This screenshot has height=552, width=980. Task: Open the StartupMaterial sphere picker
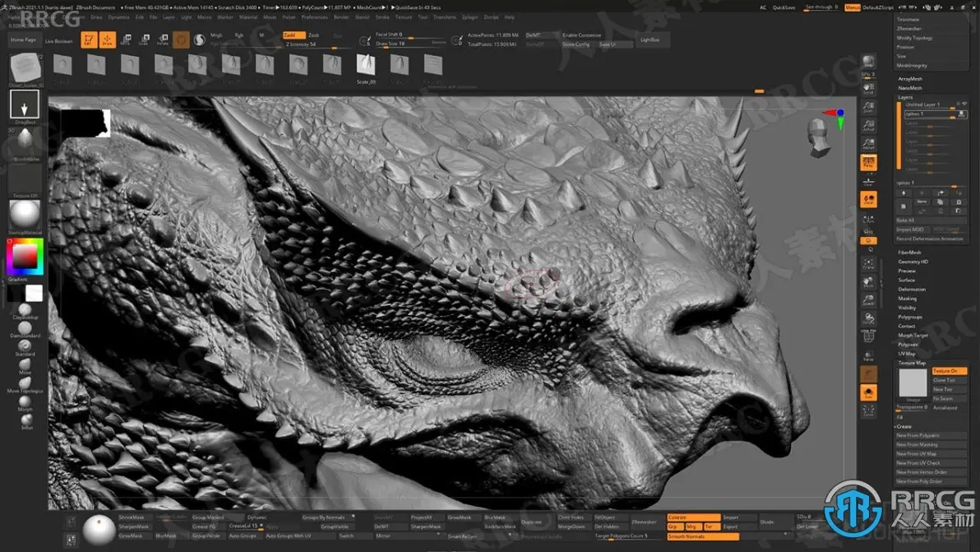pos(25,215)
